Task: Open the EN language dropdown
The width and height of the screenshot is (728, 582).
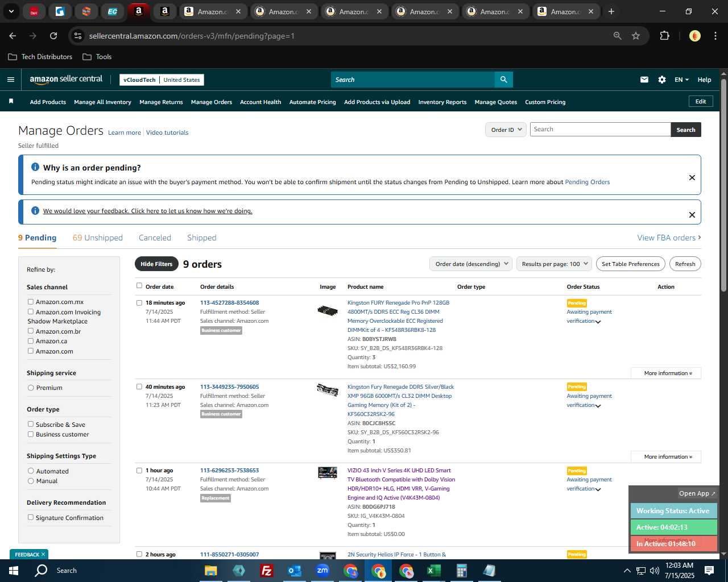Action: 681,80
